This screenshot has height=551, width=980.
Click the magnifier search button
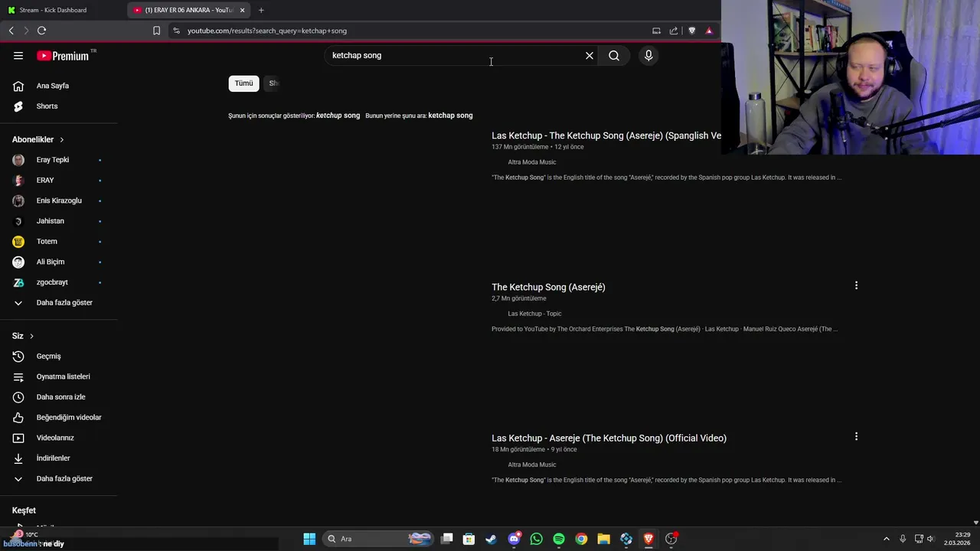pos(614,56)
